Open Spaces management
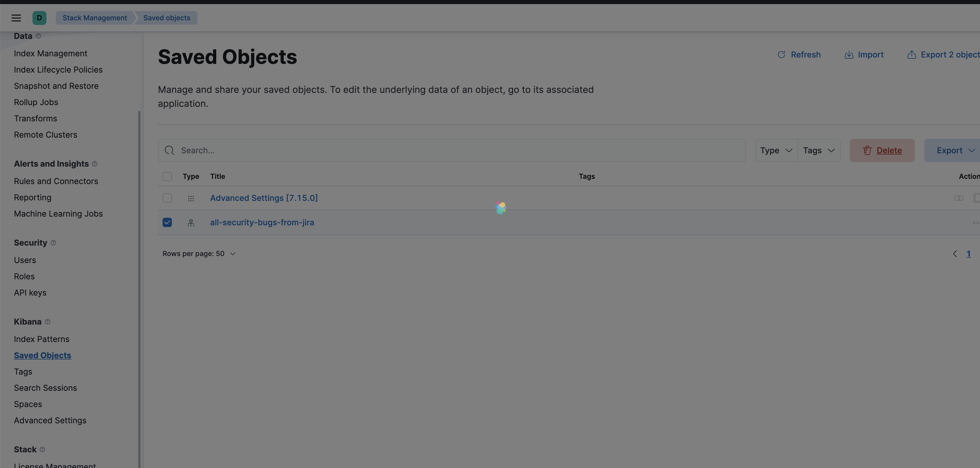 pos(28,404)
